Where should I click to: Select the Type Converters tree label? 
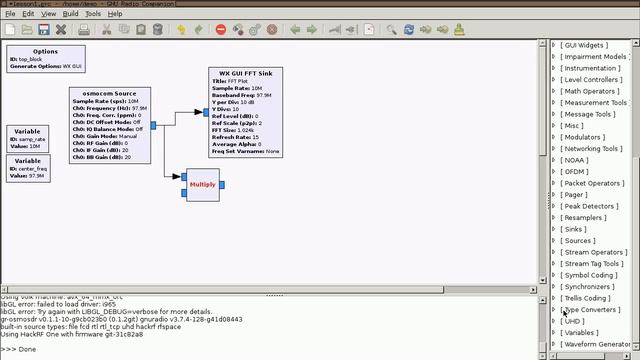tap(590, 309)
